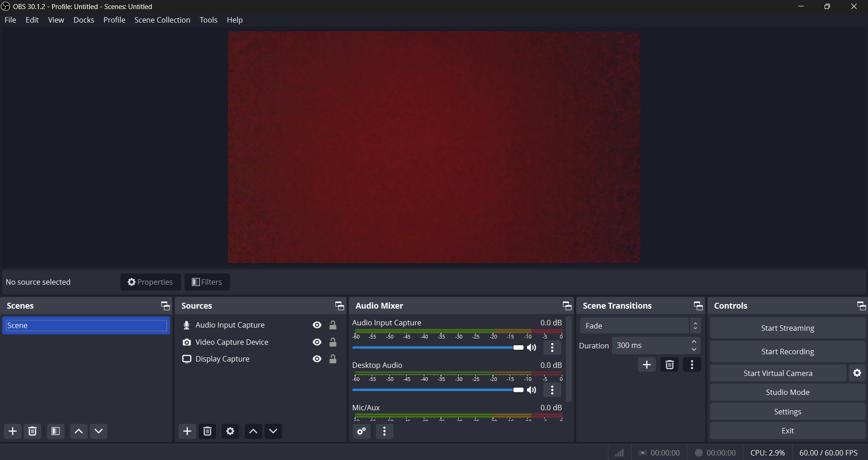Open the transition properties three-dot menu
Image resolution: width=868 pixels, height=460 pixels.
pos(692,365)
